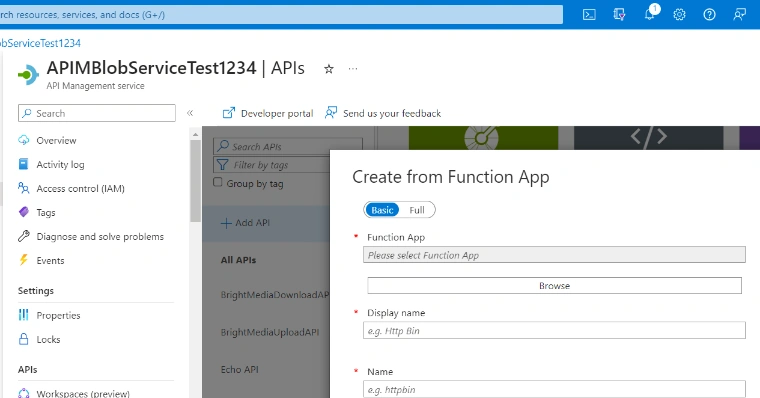This screenshot has width=760, height=398.
Task: Click the green API tile behind the dialog
Action: (483, 138)
